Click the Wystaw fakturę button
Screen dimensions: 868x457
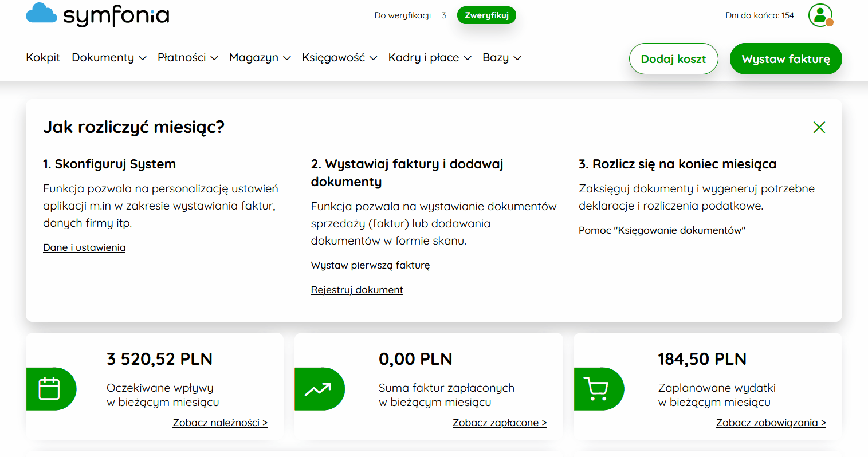[785, 59]
